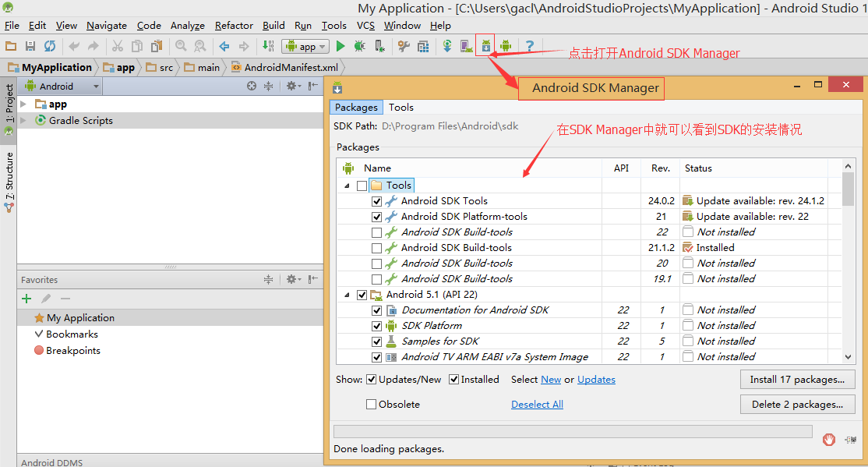This screenshot has height=467, width=868.
Task: Expand the Gradle Scripts tree node
Action: coord(23,121)
